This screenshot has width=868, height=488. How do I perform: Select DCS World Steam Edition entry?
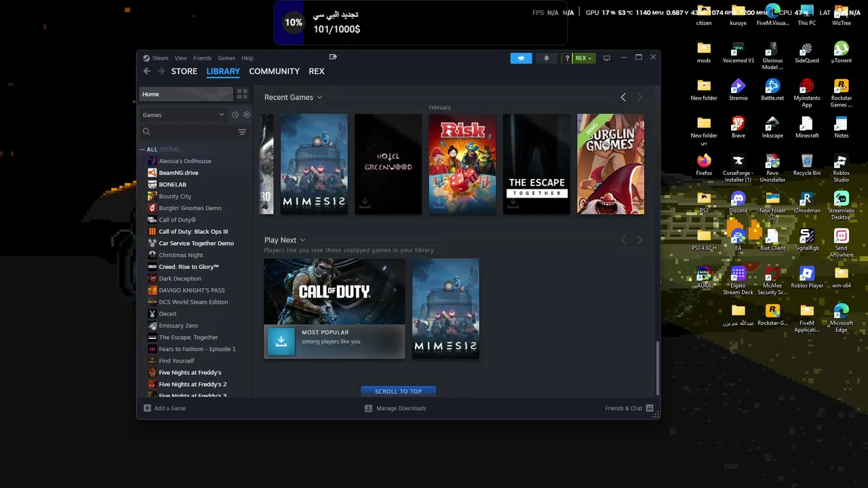[x=193, y=302]
